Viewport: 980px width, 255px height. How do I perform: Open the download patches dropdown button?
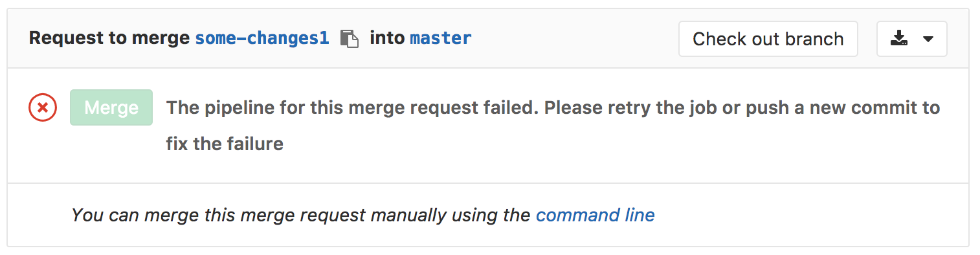(912, 39)
